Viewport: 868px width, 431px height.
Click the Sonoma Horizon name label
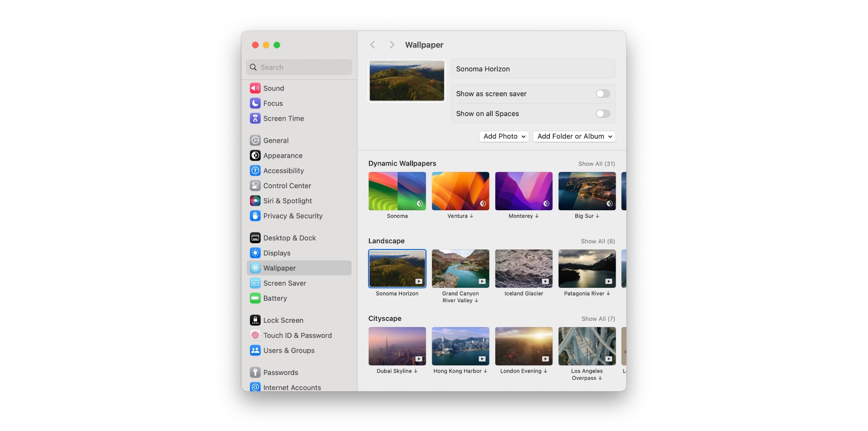point(483,69)
